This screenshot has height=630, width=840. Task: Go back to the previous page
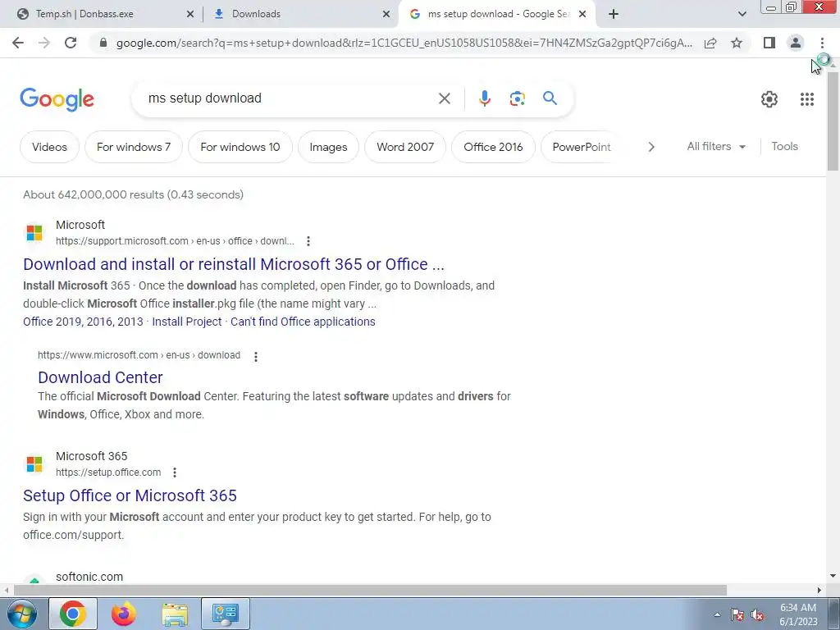18,43
